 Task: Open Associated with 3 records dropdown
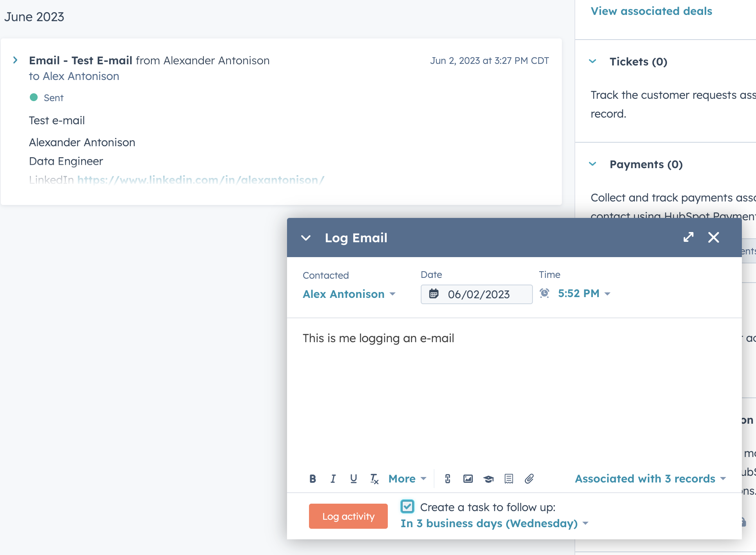[x=651, y=479]
